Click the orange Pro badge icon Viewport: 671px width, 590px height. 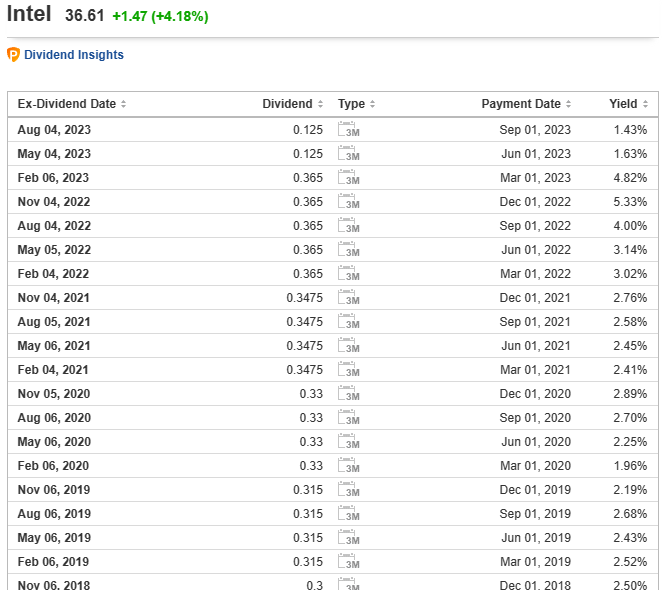[x=13, y=55]
